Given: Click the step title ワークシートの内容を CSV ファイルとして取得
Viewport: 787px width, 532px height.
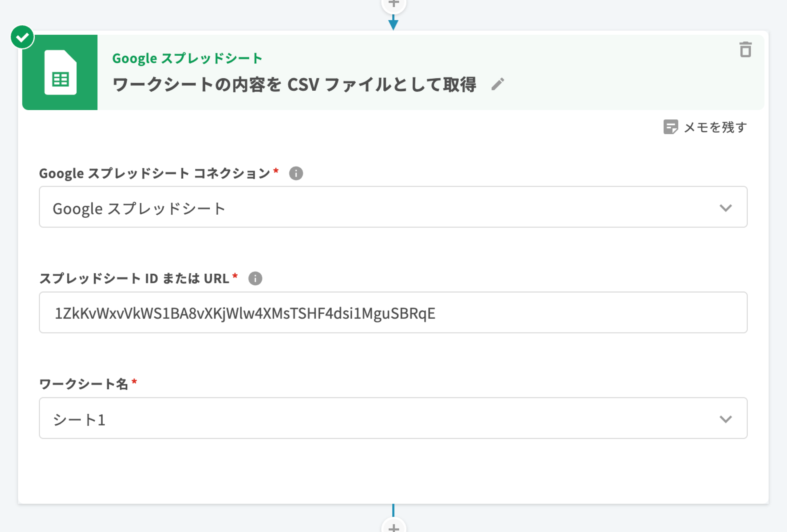Looking at the screenshot, I should click(294, 84).
